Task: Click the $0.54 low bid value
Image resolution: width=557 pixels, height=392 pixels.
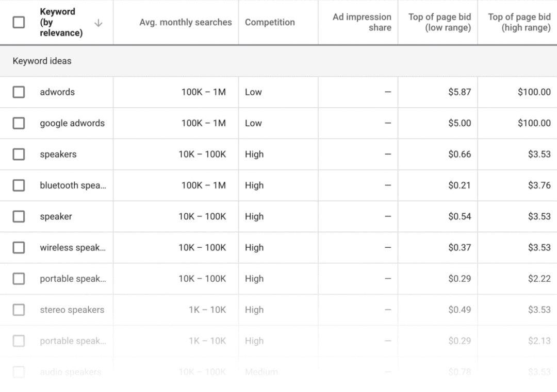Action: coord(460,216)
